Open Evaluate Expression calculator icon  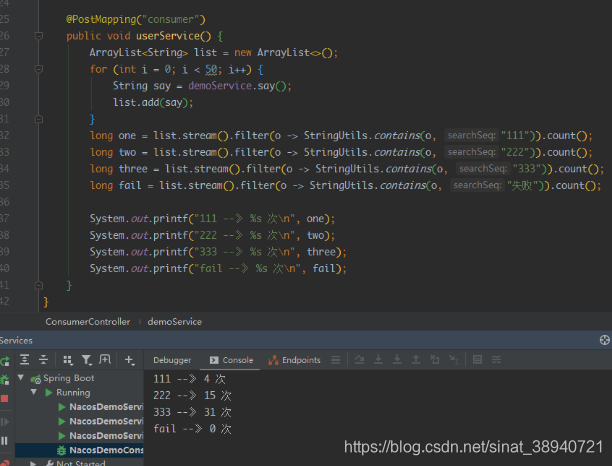pos(477,360)
